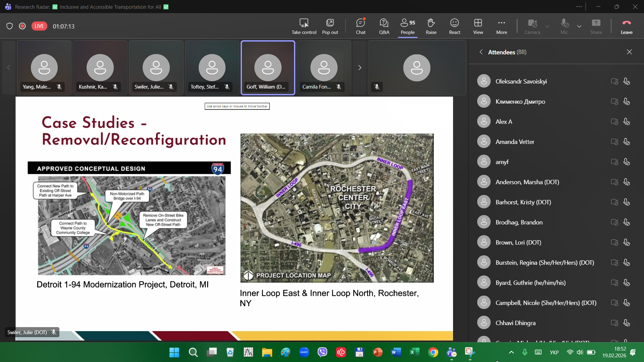
Task: Expand the Camera options dropdown arrow
Action: click(x=547, y=26)
